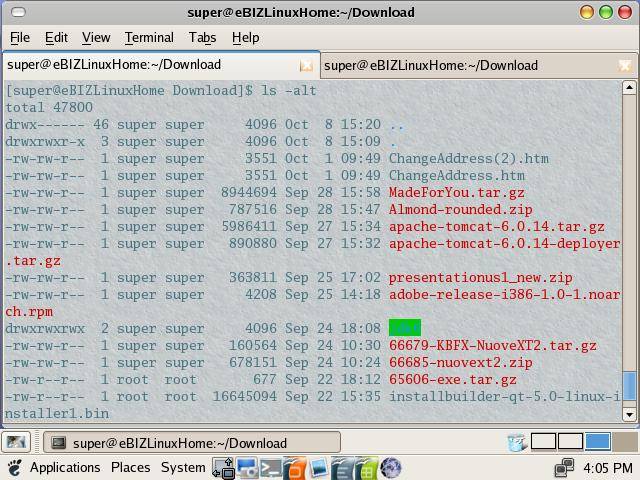Image resolution: width=640 pixels, height=480 pixels.
Task: Open the Terminal menu
Action: [x=148, y=37]
